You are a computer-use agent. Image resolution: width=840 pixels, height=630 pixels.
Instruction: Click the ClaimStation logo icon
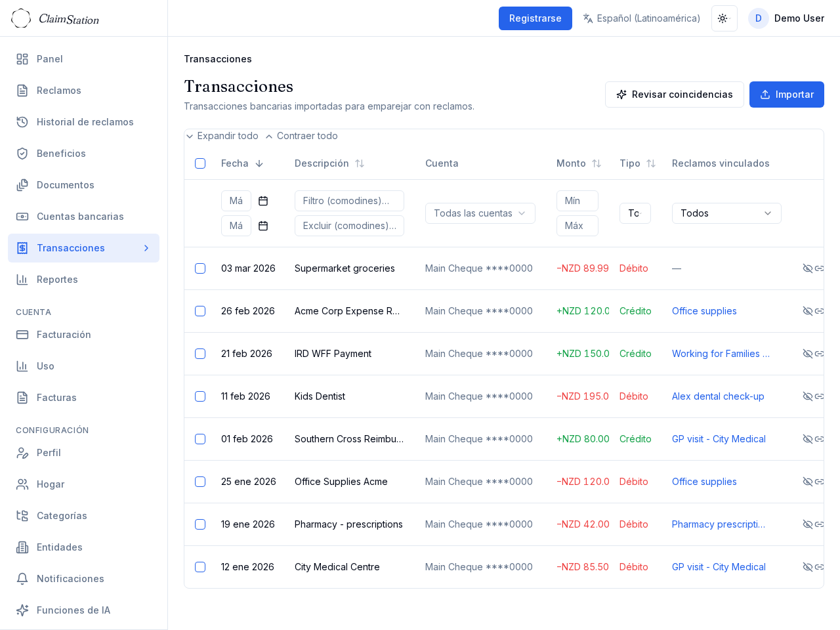pos(21,18)
